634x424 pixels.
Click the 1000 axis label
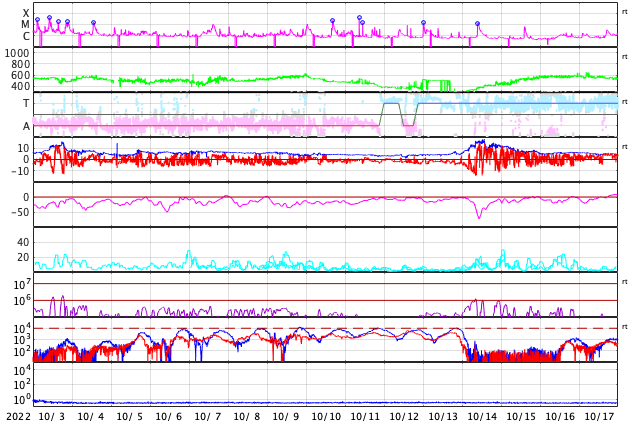pyautogui.click(x=17, y=53)
